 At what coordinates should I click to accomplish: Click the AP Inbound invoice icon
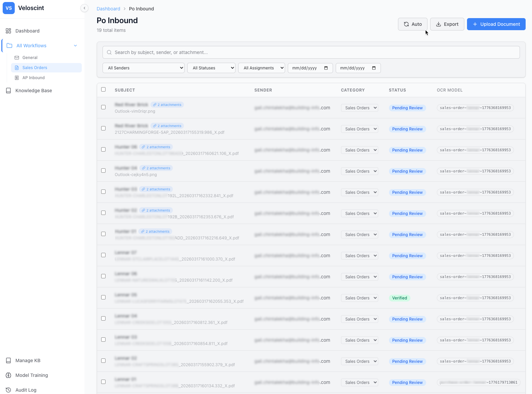17,78
